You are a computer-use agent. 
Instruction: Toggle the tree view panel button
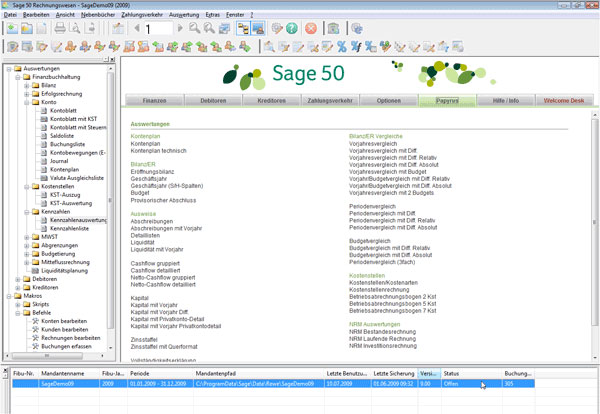point(243,28)
